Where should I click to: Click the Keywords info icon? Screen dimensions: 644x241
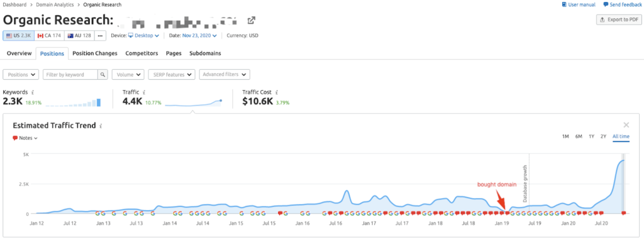click(33, 92)
